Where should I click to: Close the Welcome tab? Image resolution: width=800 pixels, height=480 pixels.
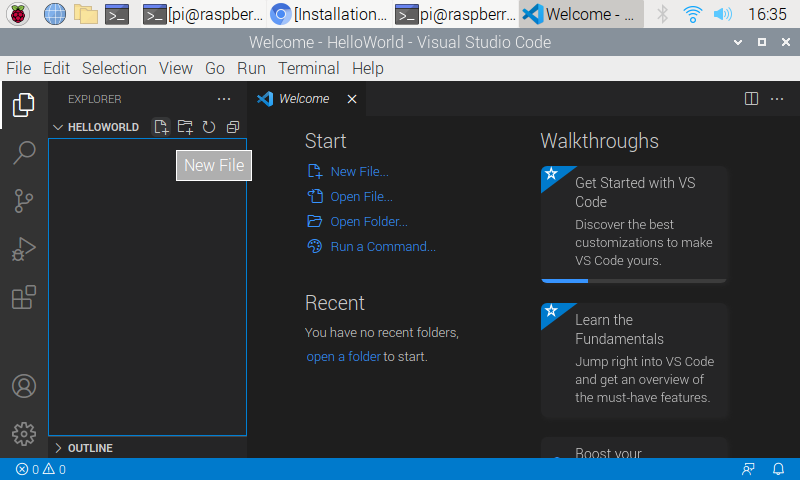point(352,99)
